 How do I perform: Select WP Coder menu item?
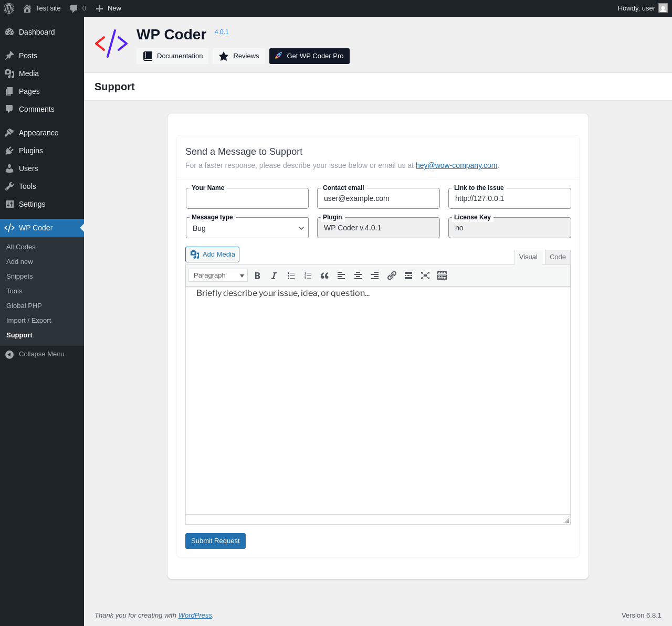(x=42, y=228)
